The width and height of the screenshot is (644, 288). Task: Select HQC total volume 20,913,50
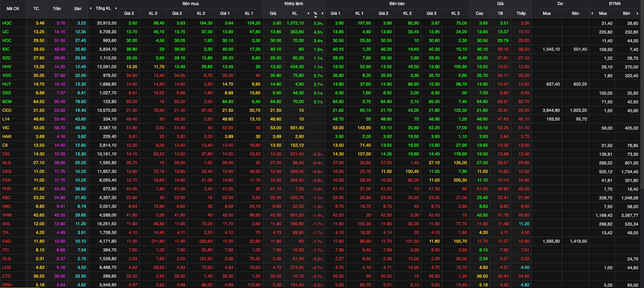tap(107, 23)
